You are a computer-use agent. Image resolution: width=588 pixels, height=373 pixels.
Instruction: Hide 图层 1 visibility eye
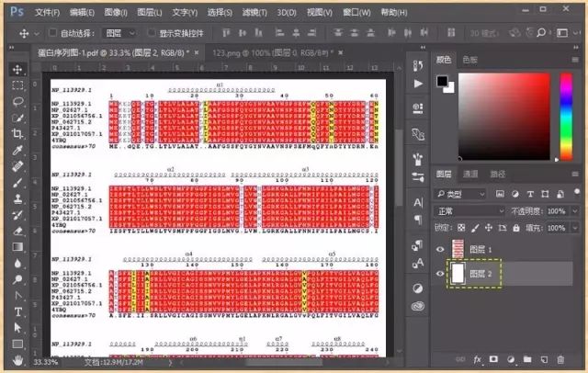[440, 249]
